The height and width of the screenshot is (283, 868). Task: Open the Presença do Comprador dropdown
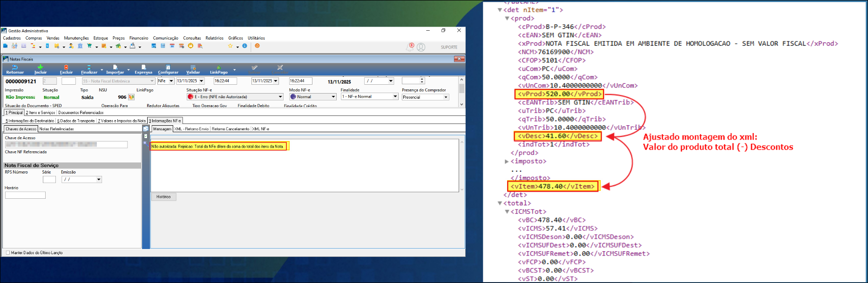pyautogui.click(x=446, y=97)
